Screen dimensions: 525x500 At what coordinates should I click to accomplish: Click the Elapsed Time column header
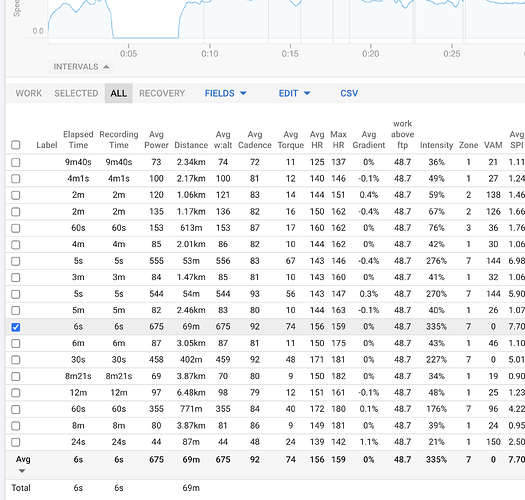(x=78, y=140)
